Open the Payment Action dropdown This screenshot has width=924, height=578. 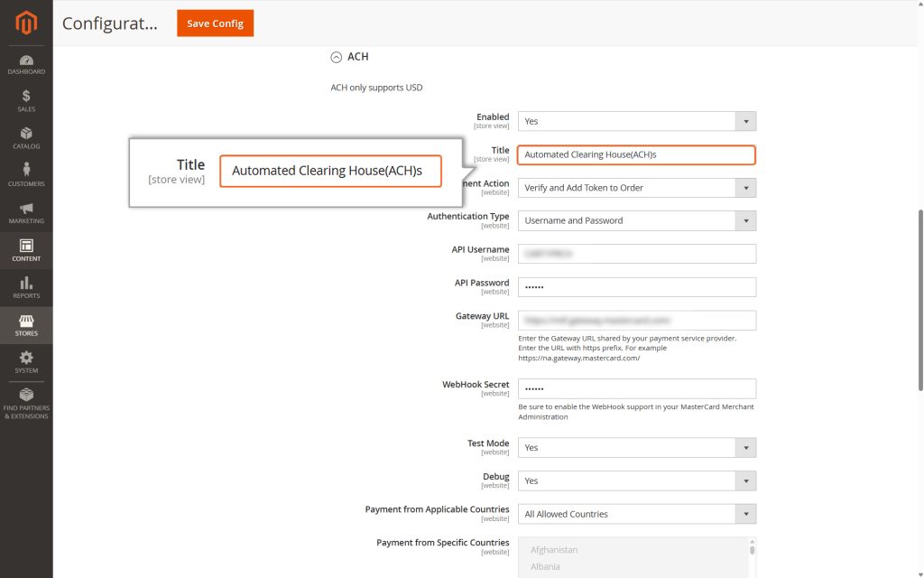pos(746,187)
